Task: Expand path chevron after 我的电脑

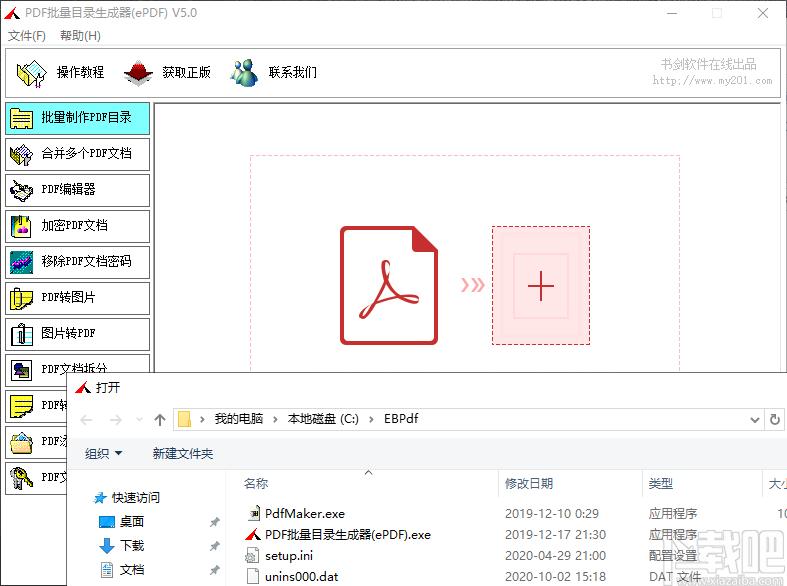Action: [x=275, y=419]
